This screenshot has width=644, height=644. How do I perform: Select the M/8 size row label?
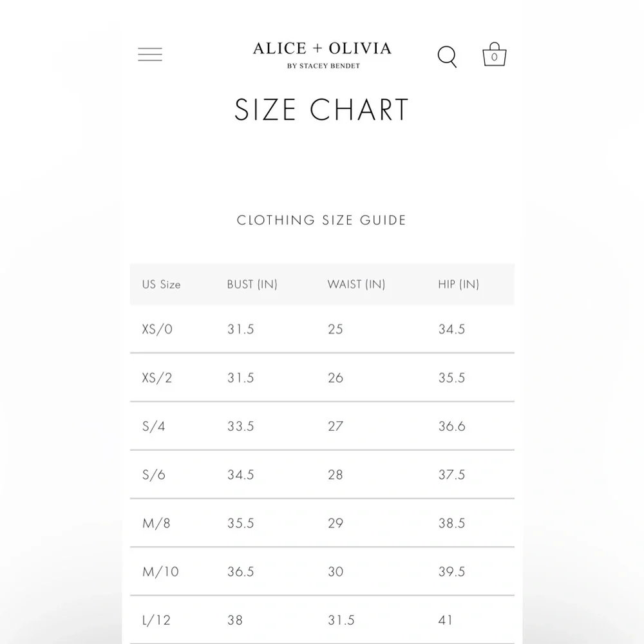pos(156,523)
